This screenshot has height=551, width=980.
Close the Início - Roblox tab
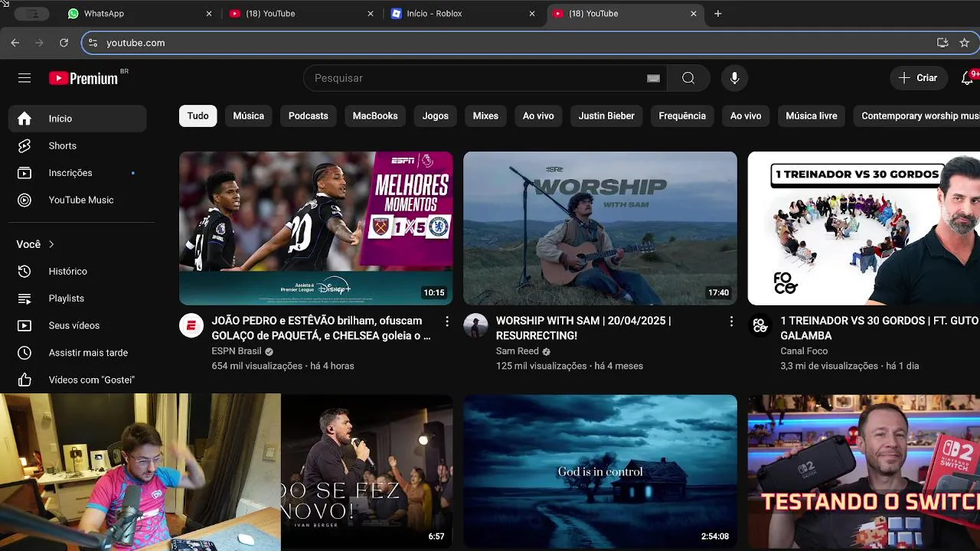[x=532, y=14]
